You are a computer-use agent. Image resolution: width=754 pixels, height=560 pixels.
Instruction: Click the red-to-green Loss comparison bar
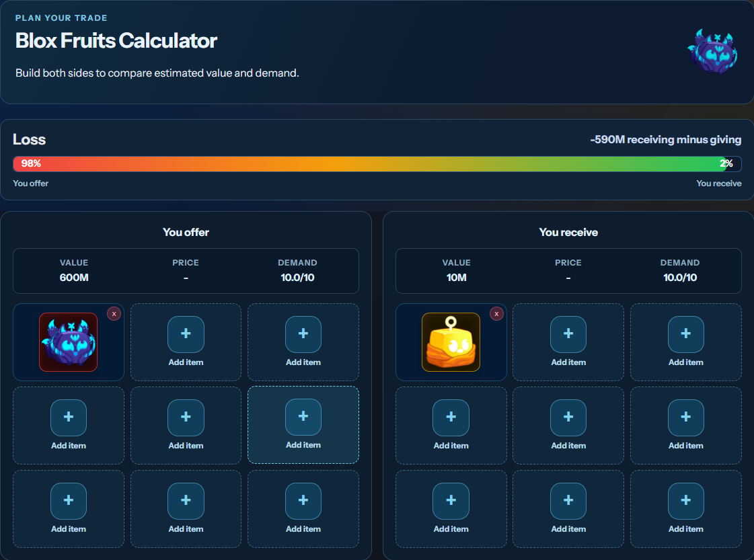click(377, 164)
